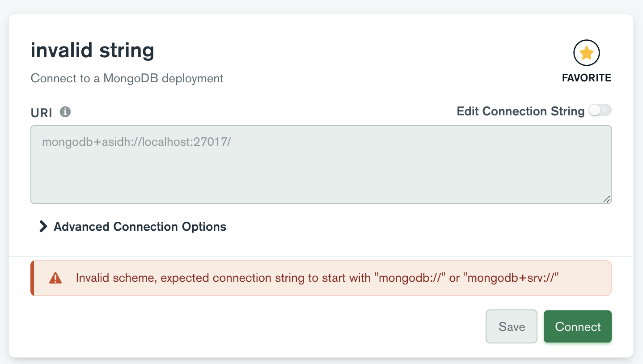Click the info icon beside URI
Screen dimensions: 643x364
[x=65, y=112]
